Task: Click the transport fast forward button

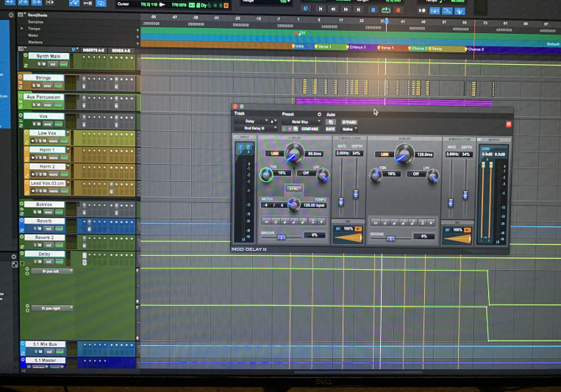Action: [x=346, y=10]
